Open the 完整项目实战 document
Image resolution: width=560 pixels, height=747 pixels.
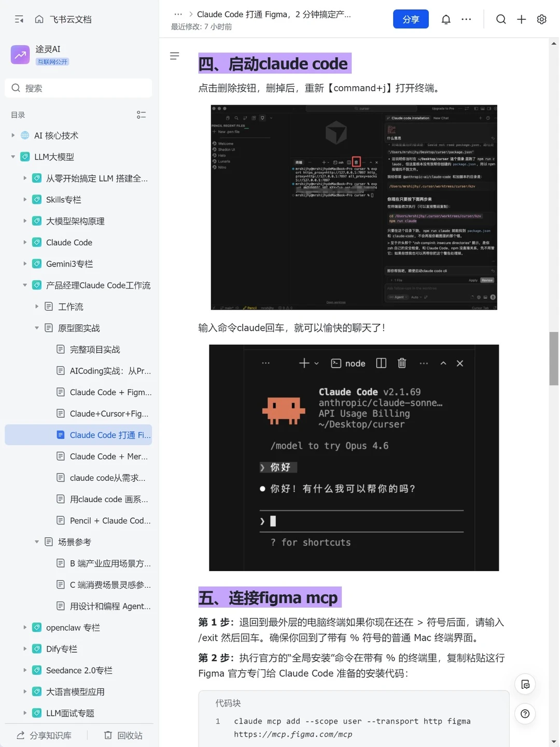[95, 349]
